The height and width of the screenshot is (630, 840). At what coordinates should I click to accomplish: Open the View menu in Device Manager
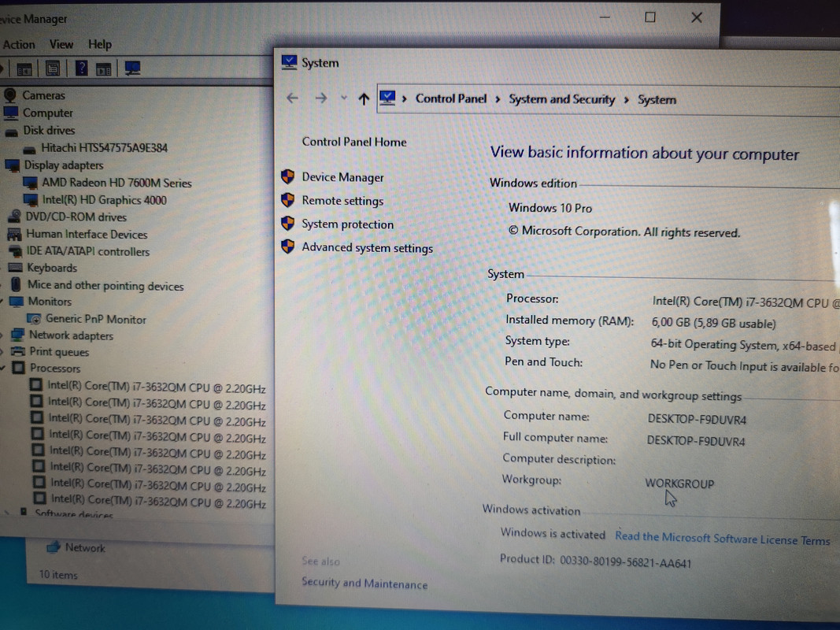coord(61,44)
